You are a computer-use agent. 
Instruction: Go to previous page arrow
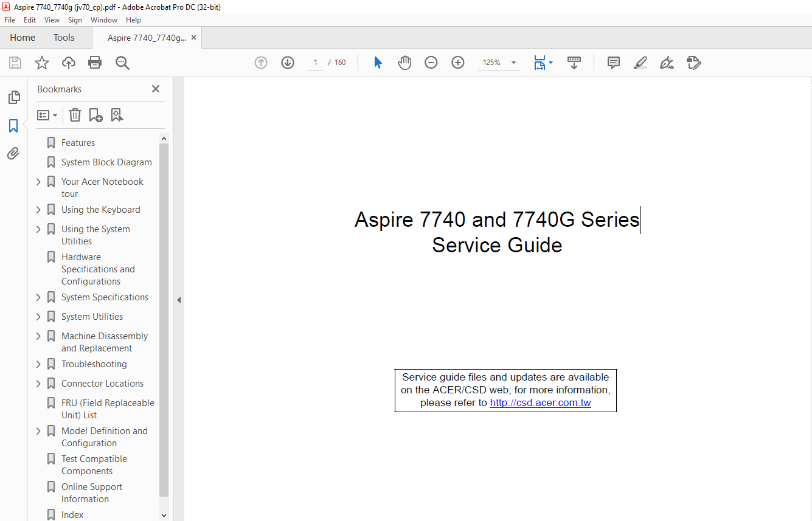pos(261,63)
